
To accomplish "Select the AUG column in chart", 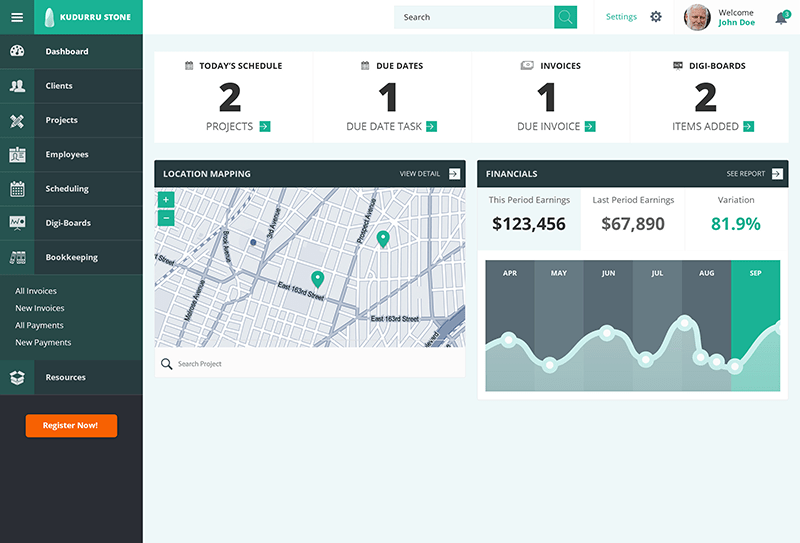I will pyautogui.click(x=706, y=326).
